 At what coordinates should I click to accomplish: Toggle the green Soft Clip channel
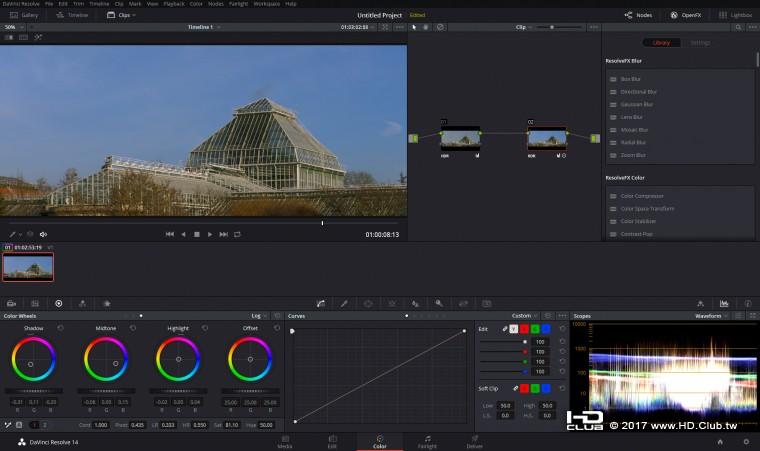536,387
